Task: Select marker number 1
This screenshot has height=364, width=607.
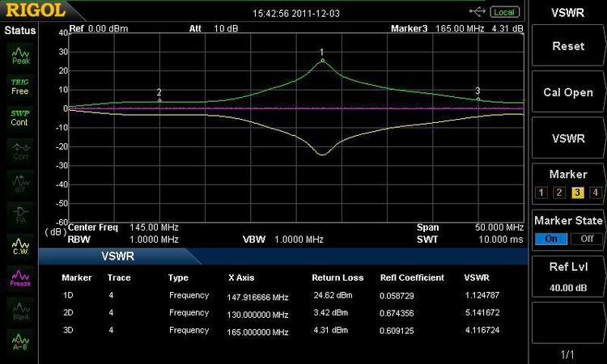Action: (540, 193)
